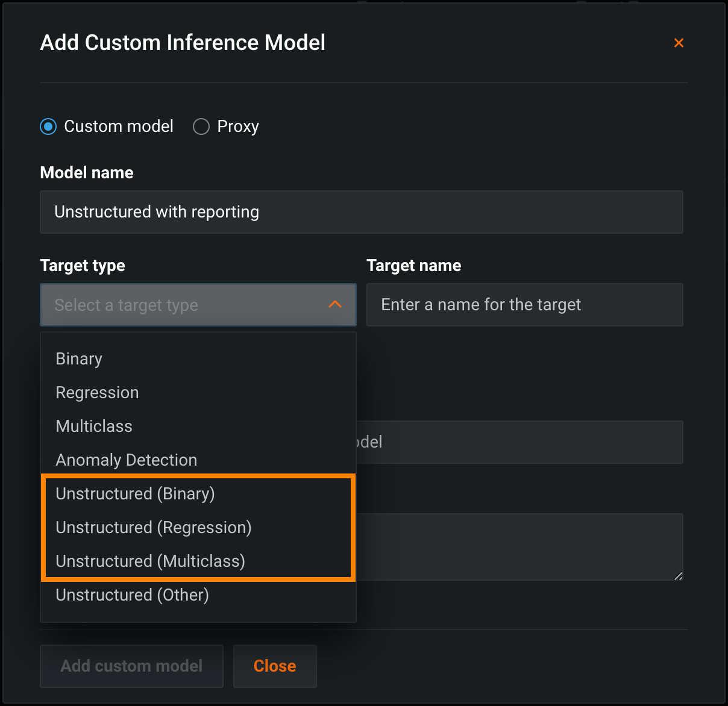Image resolution: width=728 pixels, height=706 pixels.
Task: Click the large description text area
Action: (518, 547)
